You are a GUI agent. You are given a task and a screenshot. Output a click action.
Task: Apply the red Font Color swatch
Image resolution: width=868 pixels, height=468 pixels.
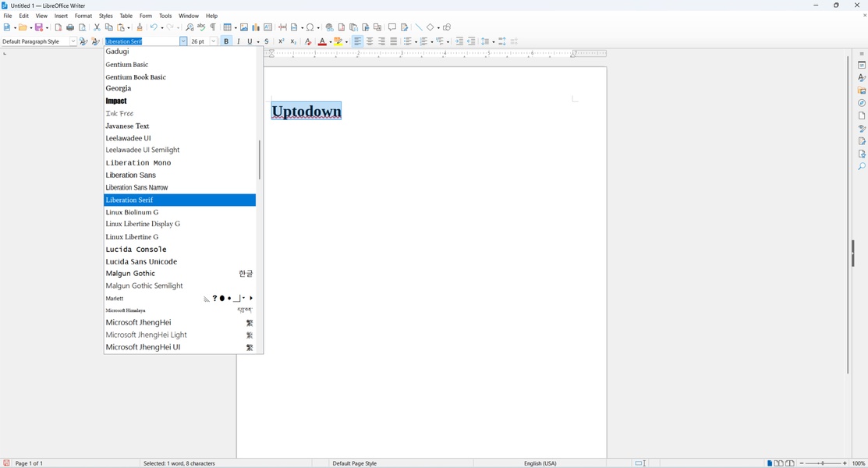click(x=322, y=41)
